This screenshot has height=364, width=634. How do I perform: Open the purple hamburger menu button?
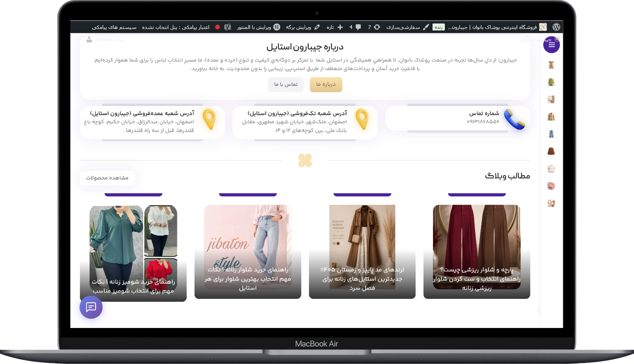(551, 45)
